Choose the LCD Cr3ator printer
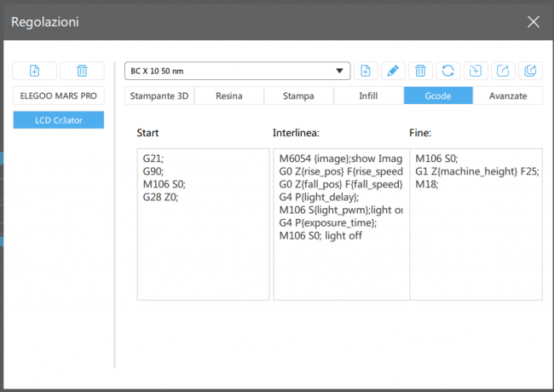The height and width of the screenshot is (392, 554). (x=59, y=120)
